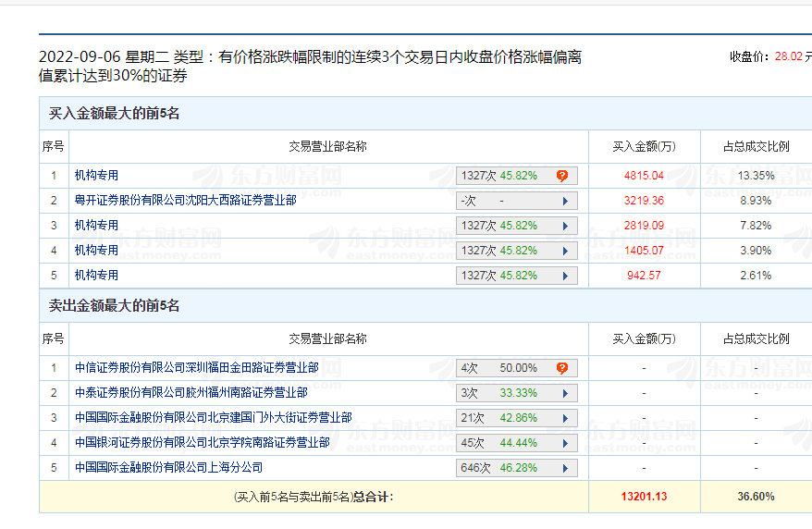Viewport: 812px width, 529px height.
Task: Click the 买入金额最大的前5名 section header
Action: [114, 113]
